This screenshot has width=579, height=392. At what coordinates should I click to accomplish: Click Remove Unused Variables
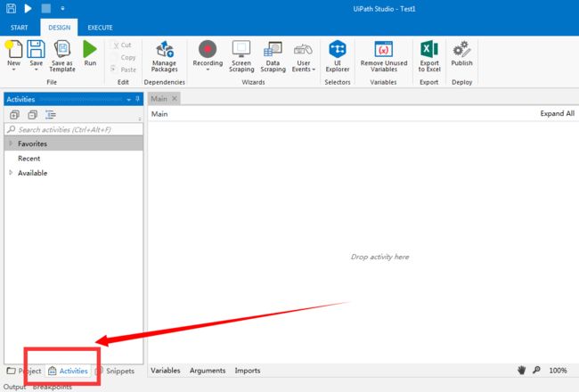[384, 56]
